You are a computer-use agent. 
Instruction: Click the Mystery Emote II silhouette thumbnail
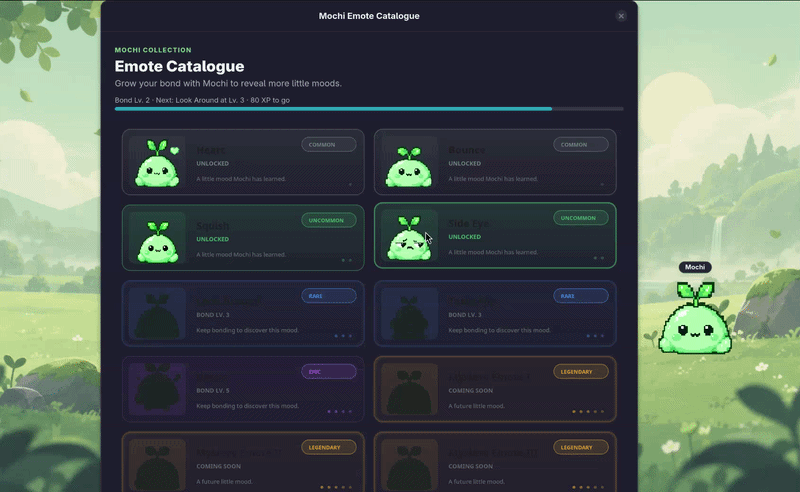(x=157, y=465)
